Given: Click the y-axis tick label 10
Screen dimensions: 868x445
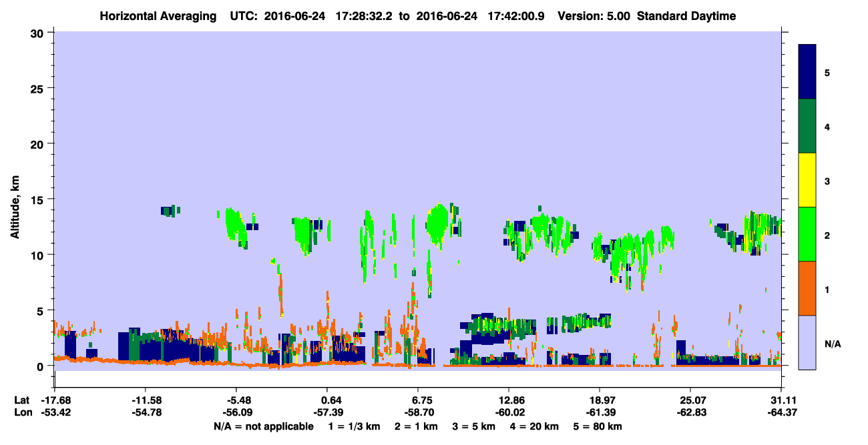Looking at the screenshot, I should 38,255.
